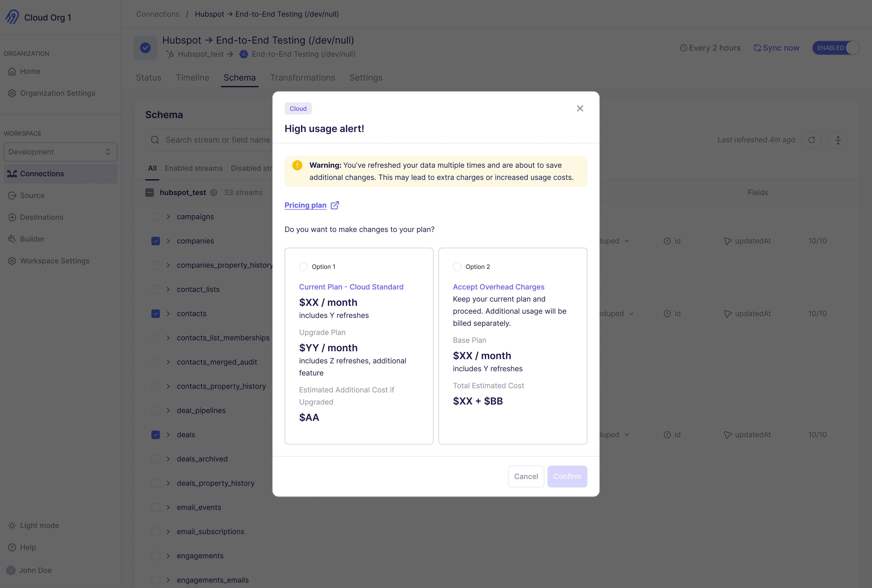Click the refresh schema icon button
The width and height of the screenshot is (872, 588).
(812, 140)
